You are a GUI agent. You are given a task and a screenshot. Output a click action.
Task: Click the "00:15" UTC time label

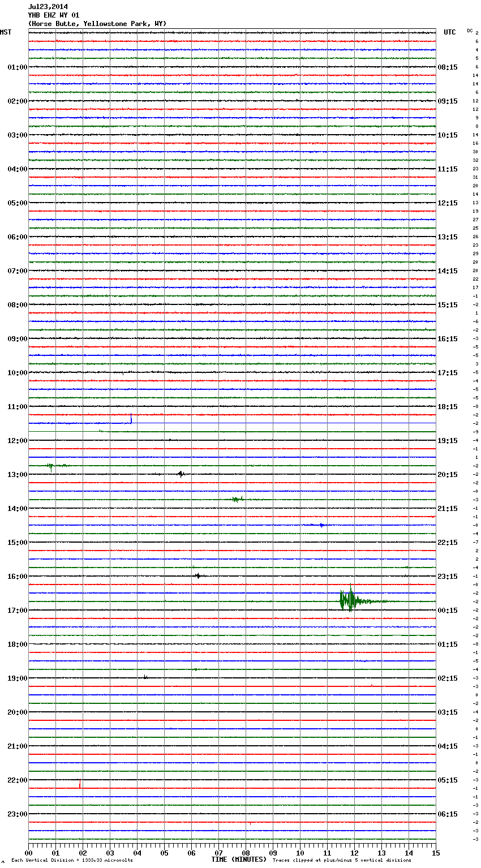448,611
